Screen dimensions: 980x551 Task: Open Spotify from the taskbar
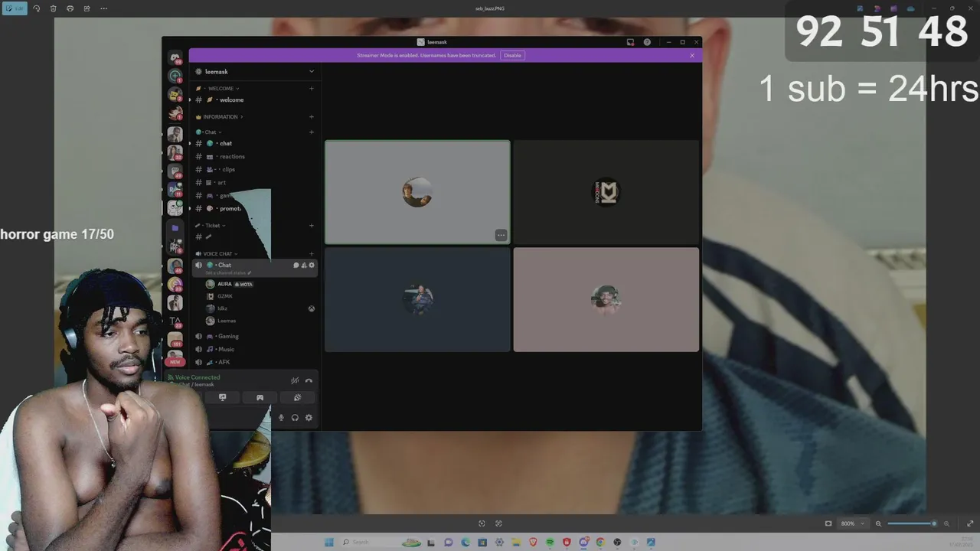pyautogui.click(x=550, y=542)
